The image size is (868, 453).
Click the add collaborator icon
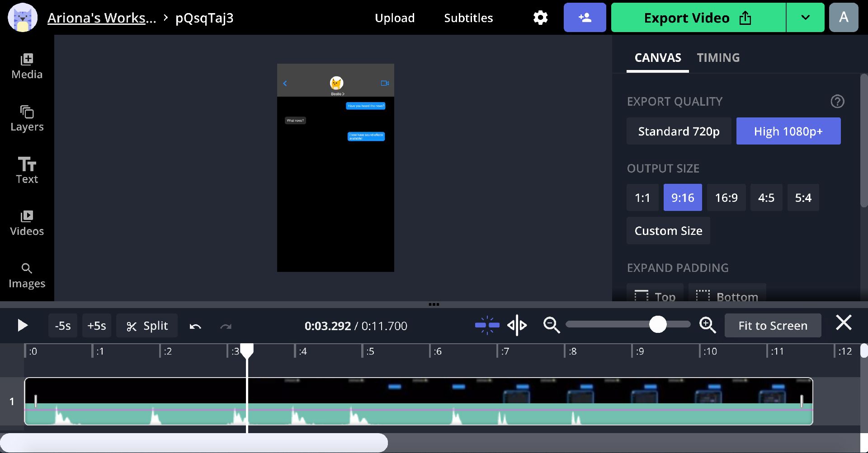(x=585, y=18)
